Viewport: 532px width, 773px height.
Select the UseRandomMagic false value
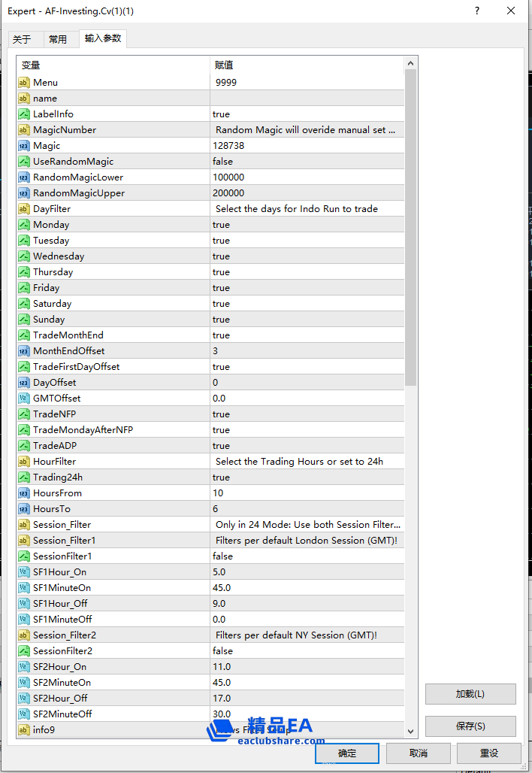[x=307, y=162]
